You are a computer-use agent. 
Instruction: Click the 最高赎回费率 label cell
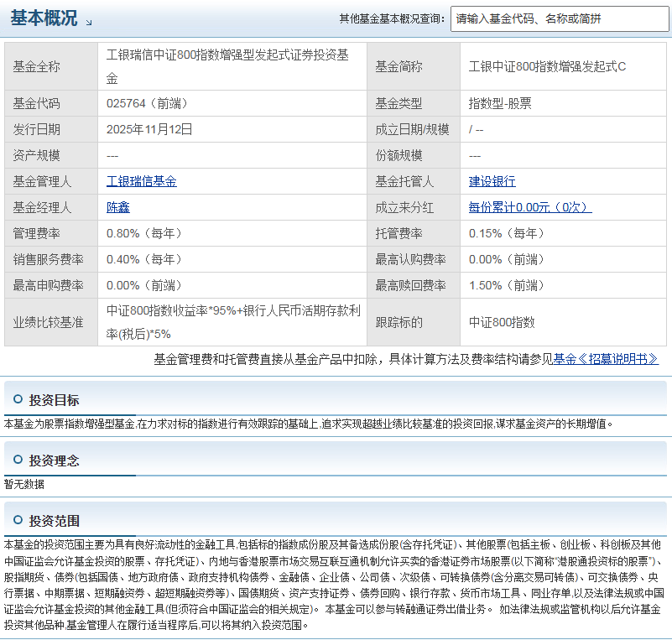coord(414,285)
